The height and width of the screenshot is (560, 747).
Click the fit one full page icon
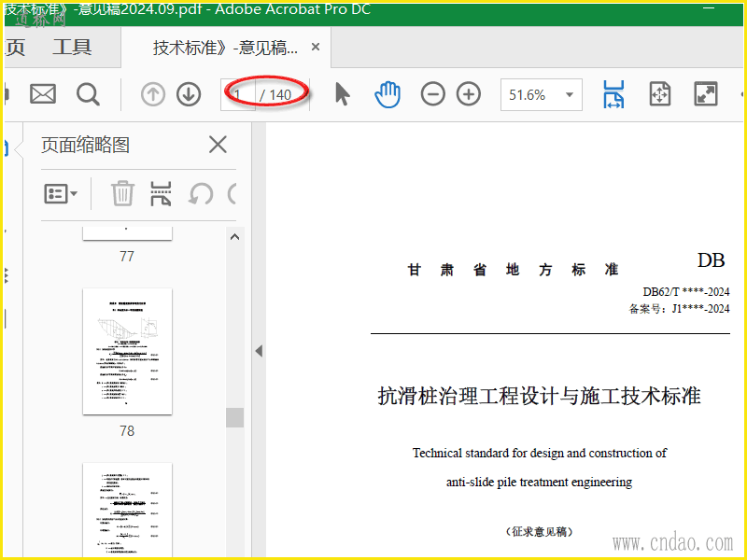coord(660,94)
